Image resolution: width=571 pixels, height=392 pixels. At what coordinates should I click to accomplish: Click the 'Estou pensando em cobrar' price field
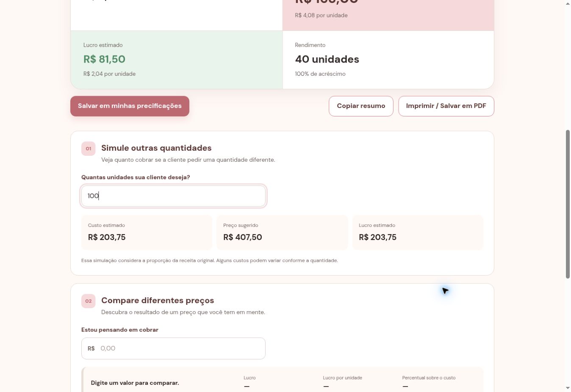[173, 348]
